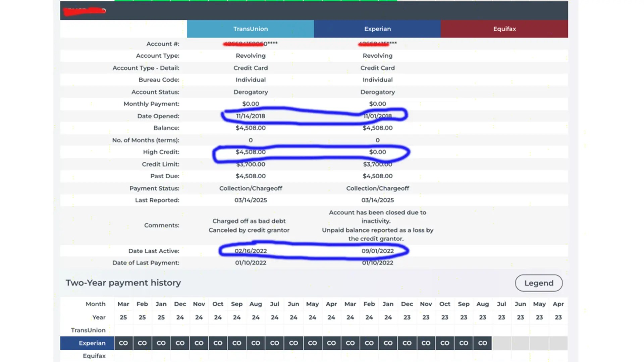This screenshot has height=362, width=644.
Task: Click the "Date of Last Payment:" label
Action: [x=146, y=263]
